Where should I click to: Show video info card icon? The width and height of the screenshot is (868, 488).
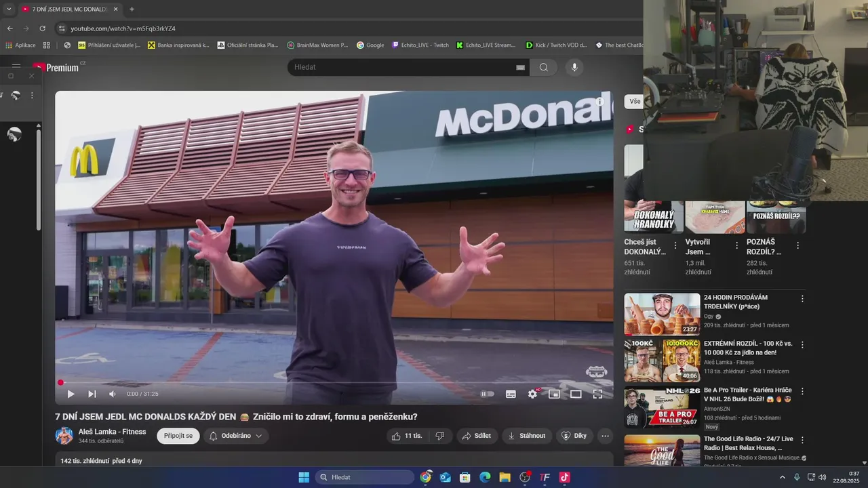(599, 102)
